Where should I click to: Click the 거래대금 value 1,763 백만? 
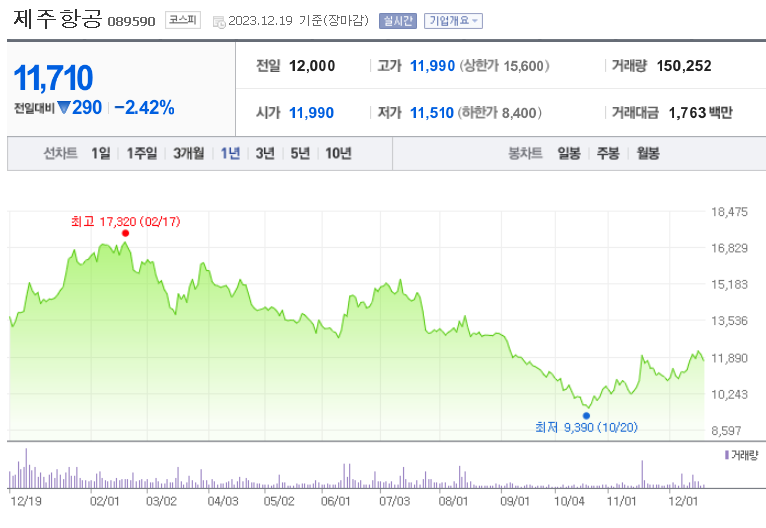701,113
